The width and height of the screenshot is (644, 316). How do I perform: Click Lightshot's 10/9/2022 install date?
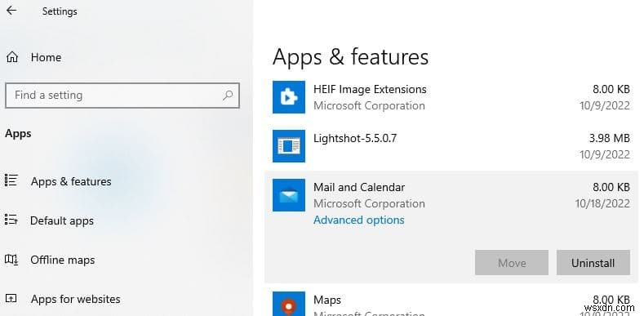click(x=605, y=154)
